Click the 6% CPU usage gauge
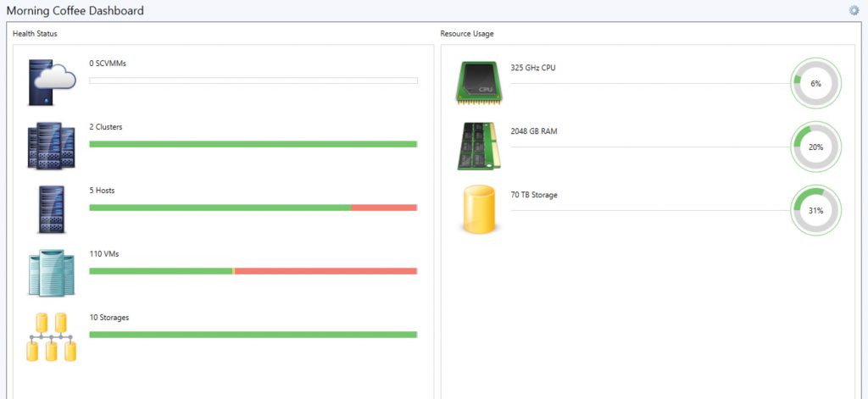This screenshot has height=399, width=868. (x=816, y=84)
